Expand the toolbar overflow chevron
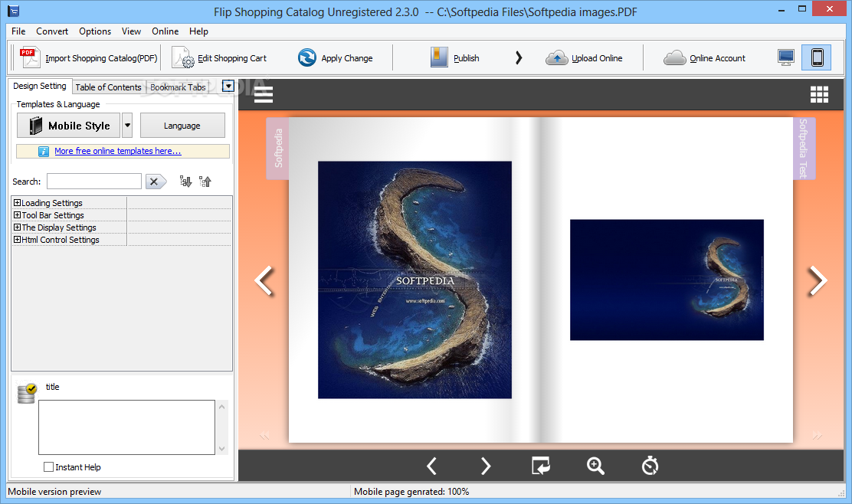This screenshot has height=504, width=852. click(x=519, y=57)
